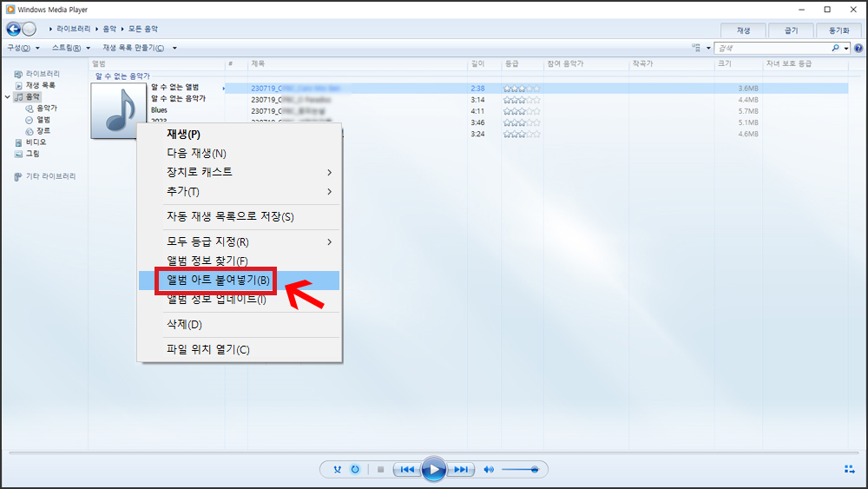Open 기타 라이브러리
The height and width of the screenshot is (489, 868).
point(45,176)
